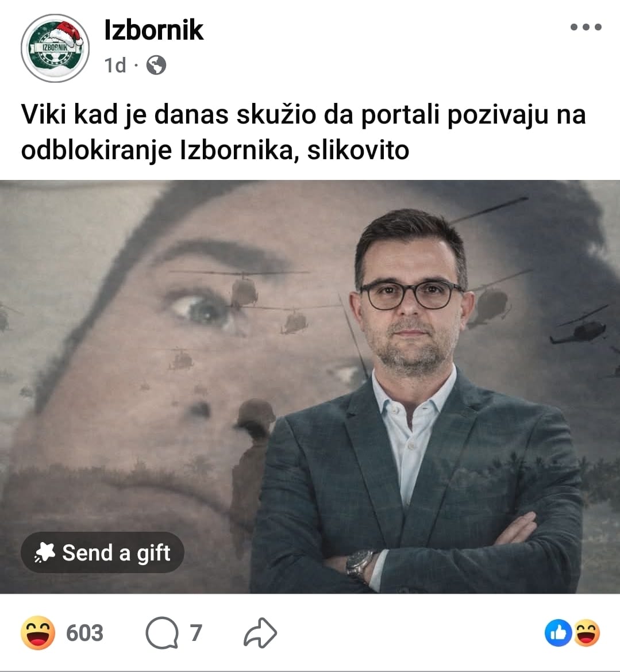Click the wristwatch on the man's arm
The height and width of the screenshot is (672, 620).
pyautogui.click(x=359, y=565)
